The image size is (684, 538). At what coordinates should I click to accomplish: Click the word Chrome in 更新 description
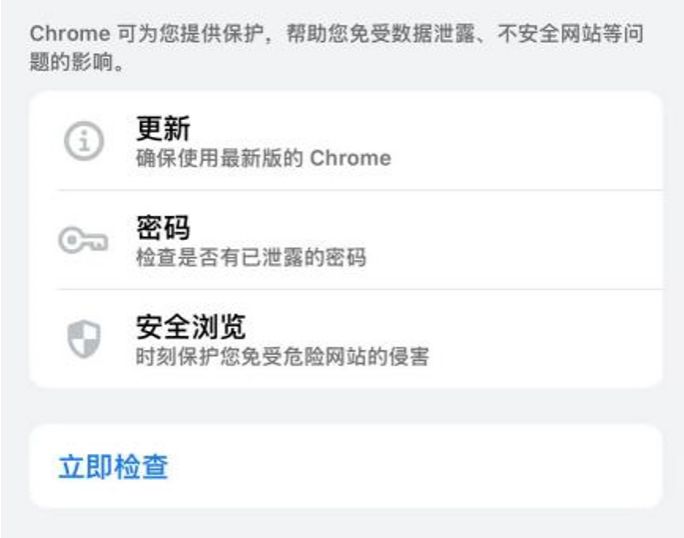pos(349,158)
